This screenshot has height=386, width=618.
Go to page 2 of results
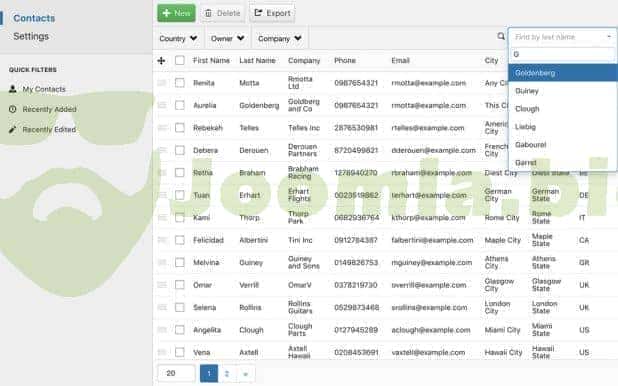(227, 373)
